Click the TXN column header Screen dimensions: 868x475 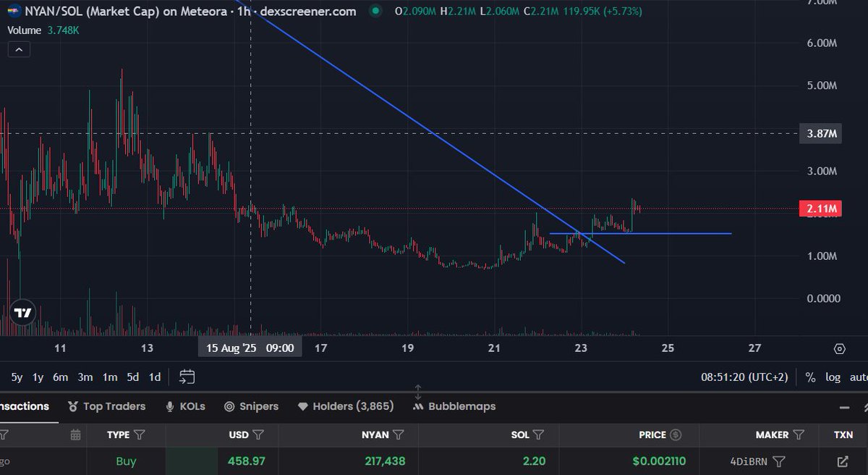tap(843, 435)
